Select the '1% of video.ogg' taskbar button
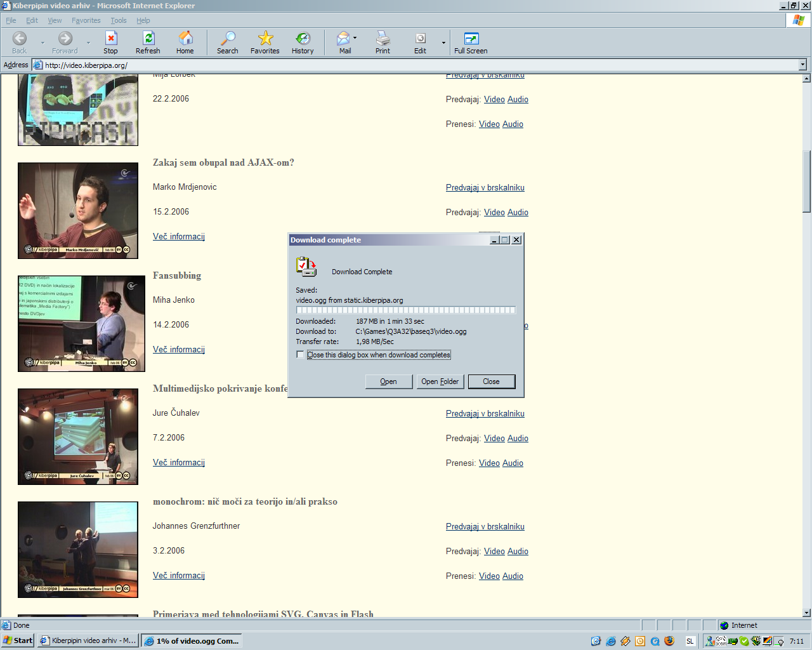The image size is (812, 650). click(192, 640)
